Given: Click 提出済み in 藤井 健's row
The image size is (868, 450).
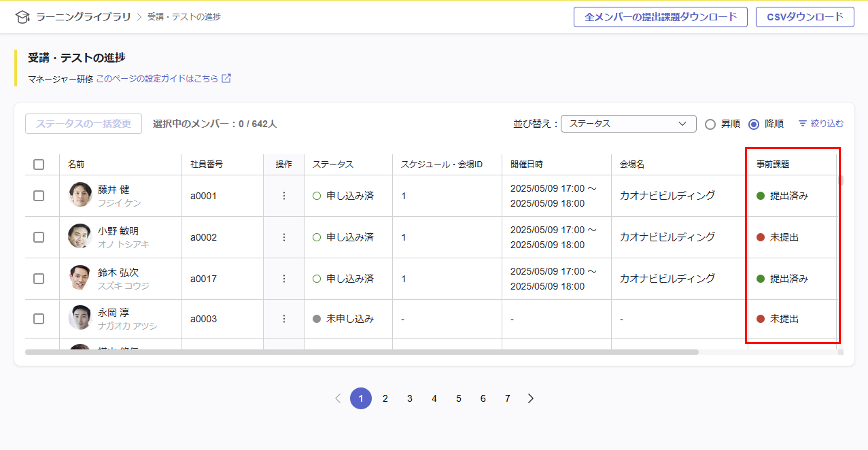Looking at the screenshot, I should click(782, 196).
